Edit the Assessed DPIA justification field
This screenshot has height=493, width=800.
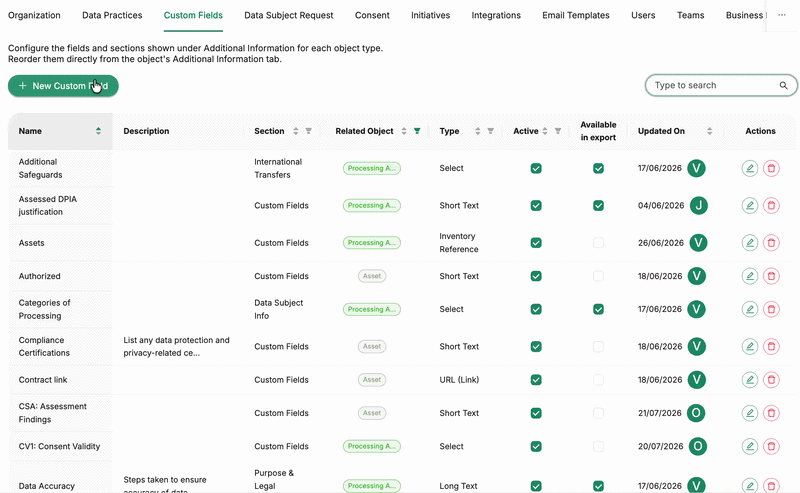pos(749,205)
